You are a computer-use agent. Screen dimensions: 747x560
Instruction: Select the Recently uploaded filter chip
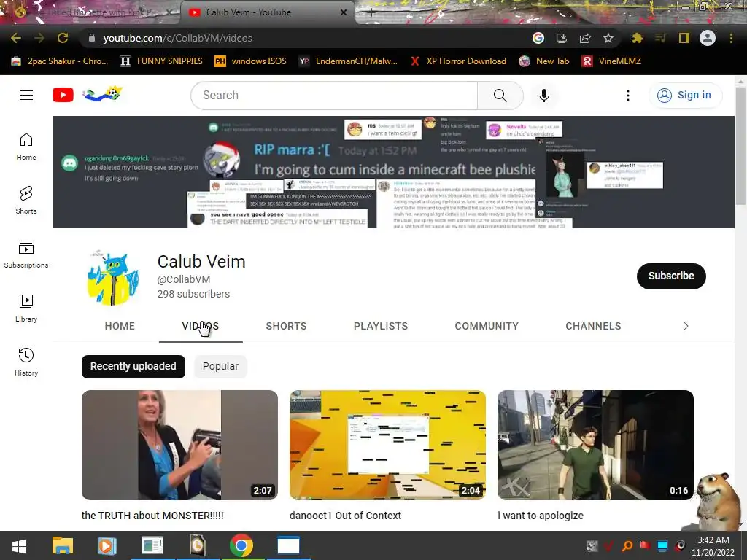coord(133,366)
